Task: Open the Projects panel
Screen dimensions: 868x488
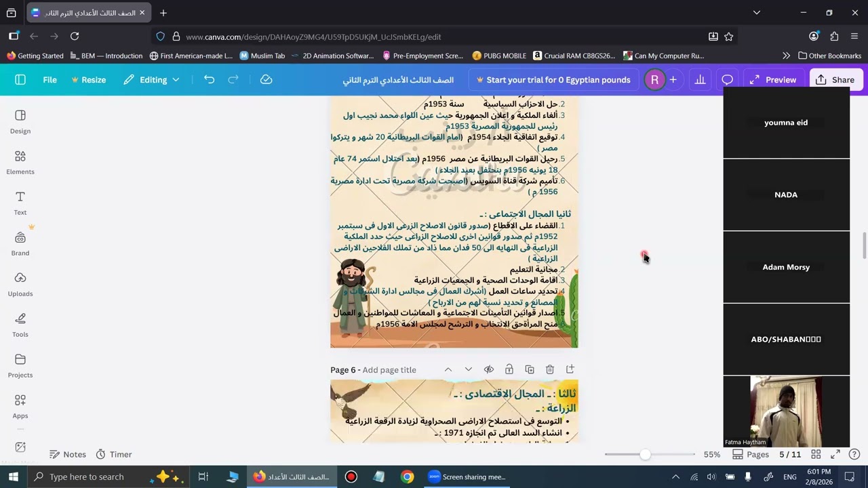Action: (20, 366)
